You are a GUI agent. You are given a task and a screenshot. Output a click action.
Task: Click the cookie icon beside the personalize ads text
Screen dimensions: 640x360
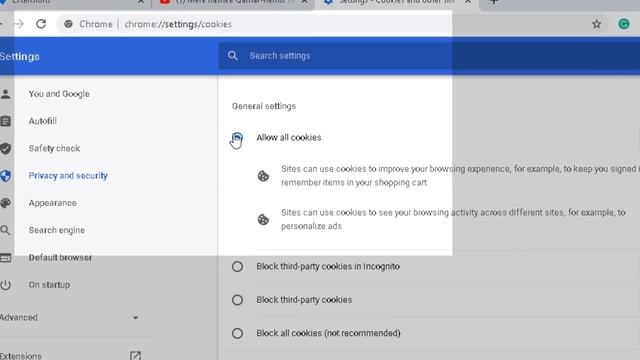pos(263,220)
